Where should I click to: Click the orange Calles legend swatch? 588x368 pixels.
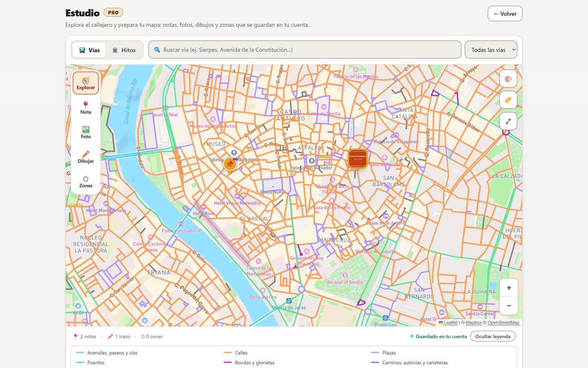pos(227,353)
